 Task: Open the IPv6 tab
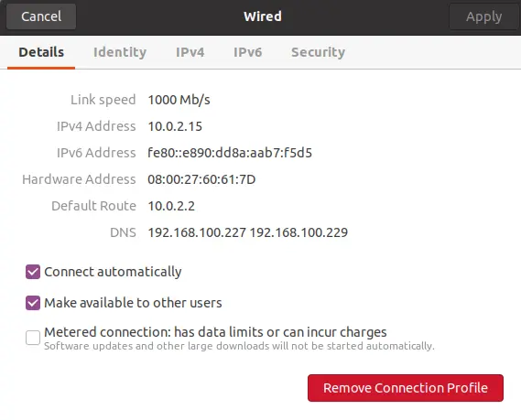tap(247, 52)
